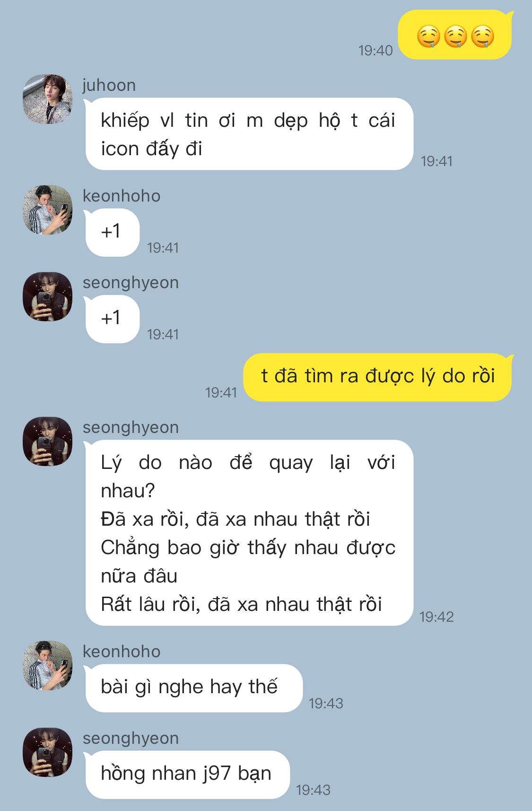Click the juhoon sender name
The width and height of the screenshot is (532, 811).
pos(109,85)
